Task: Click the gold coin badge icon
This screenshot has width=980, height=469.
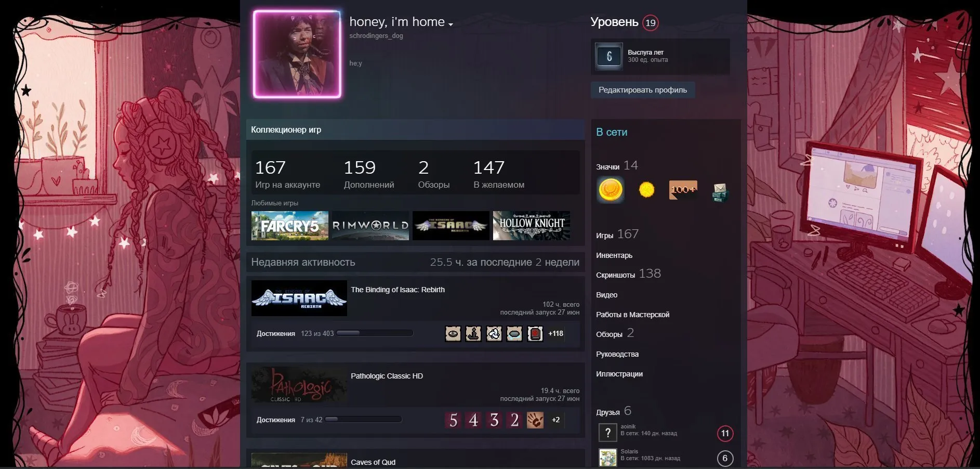Action: 610,190
